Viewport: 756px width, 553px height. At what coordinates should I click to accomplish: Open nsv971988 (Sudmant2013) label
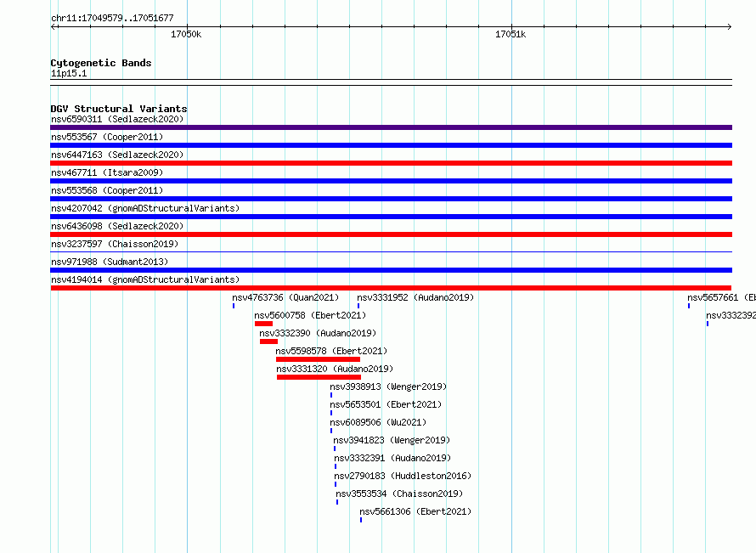pyautogui.click(x=110, y=262)
